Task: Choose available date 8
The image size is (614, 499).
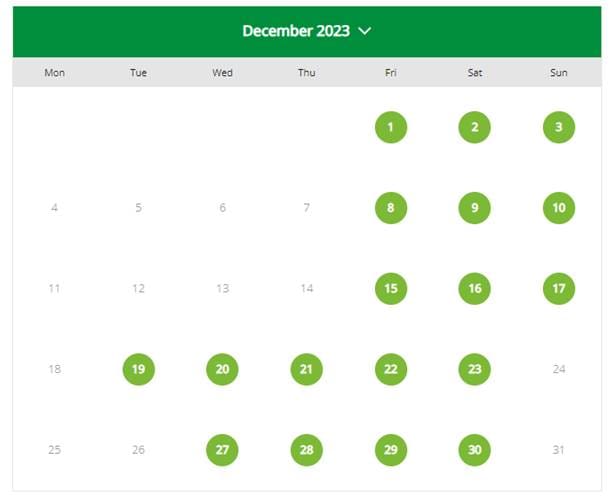Action: click(x=391, y=208)
